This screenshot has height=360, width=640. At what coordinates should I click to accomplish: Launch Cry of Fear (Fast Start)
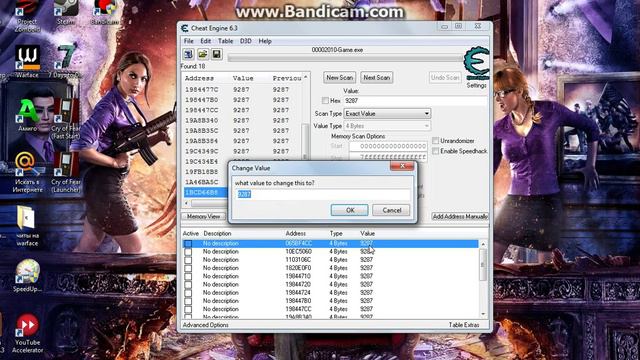coord(65,118)
